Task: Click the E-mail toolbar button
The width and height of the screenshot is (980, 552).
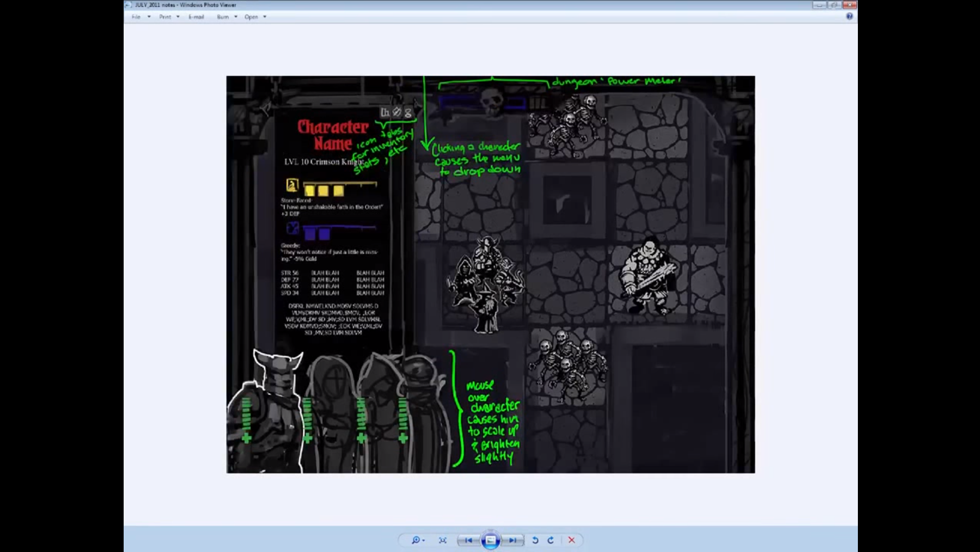Action: click(196, 17)
